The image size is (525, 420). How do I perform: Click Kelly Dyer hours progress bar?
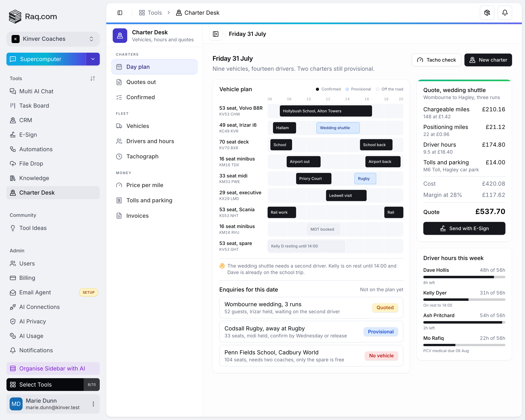pyautogui.click(x=464, y=300)
